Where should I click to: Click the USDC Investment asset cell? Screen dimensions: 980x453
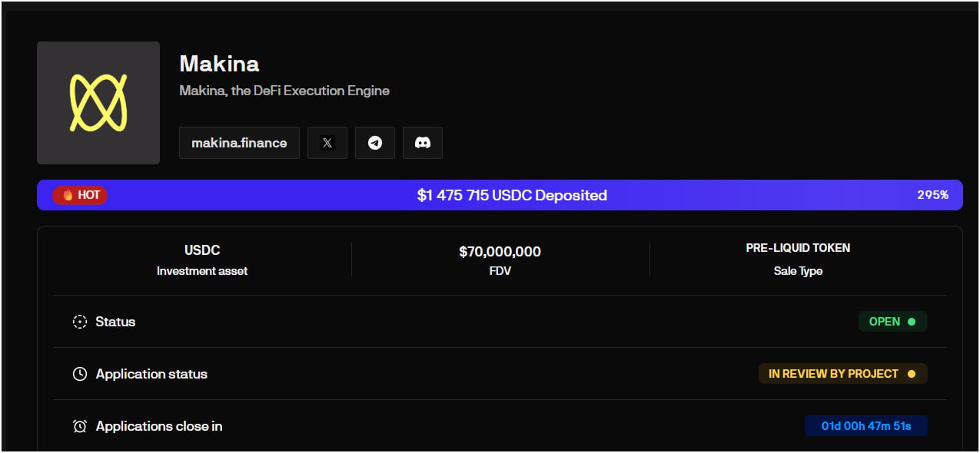click(202, 260)
